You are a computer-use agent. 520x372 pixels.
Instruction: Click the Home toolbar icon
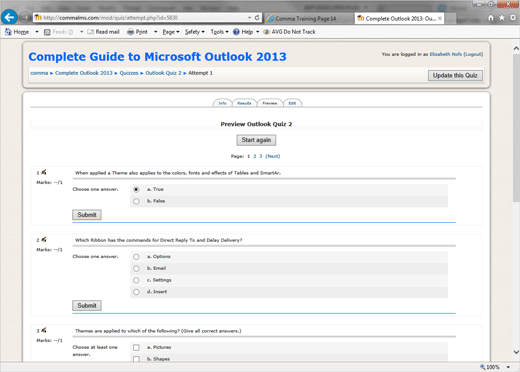coord(8,32)
